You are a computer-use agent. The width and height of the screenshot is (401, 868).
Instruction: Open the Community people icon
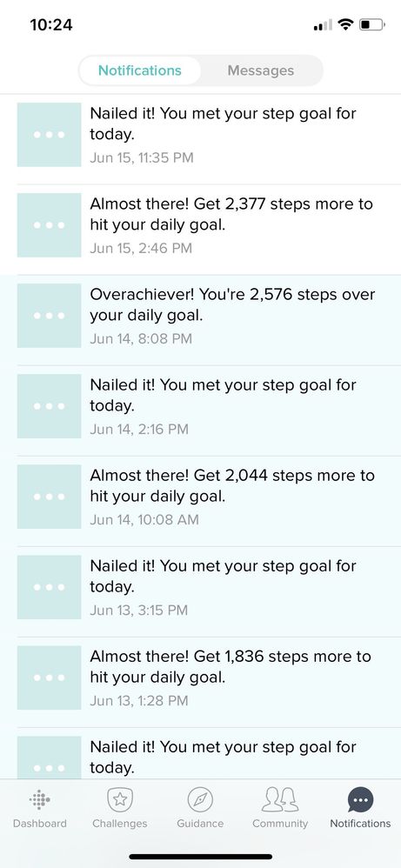tap(280, 799)
